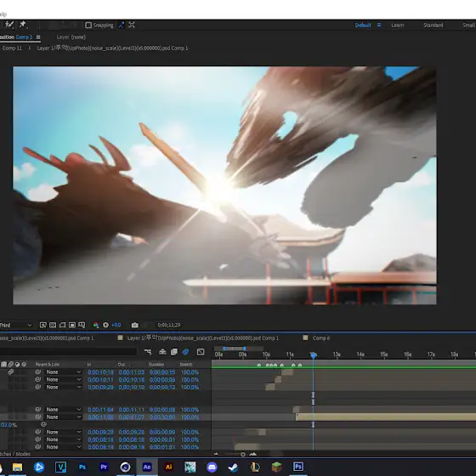
Task: Open grid and guide options
Action: 82,325
